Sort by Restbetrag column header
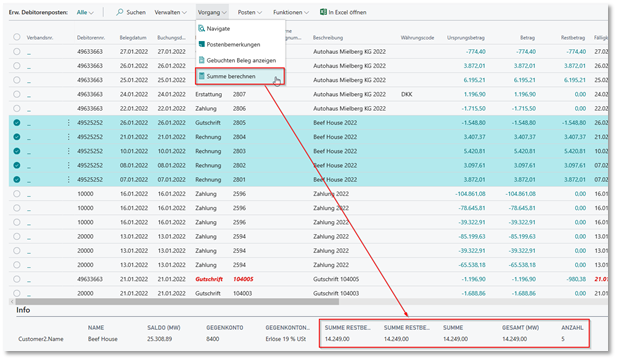 click(x=573, y=38)
